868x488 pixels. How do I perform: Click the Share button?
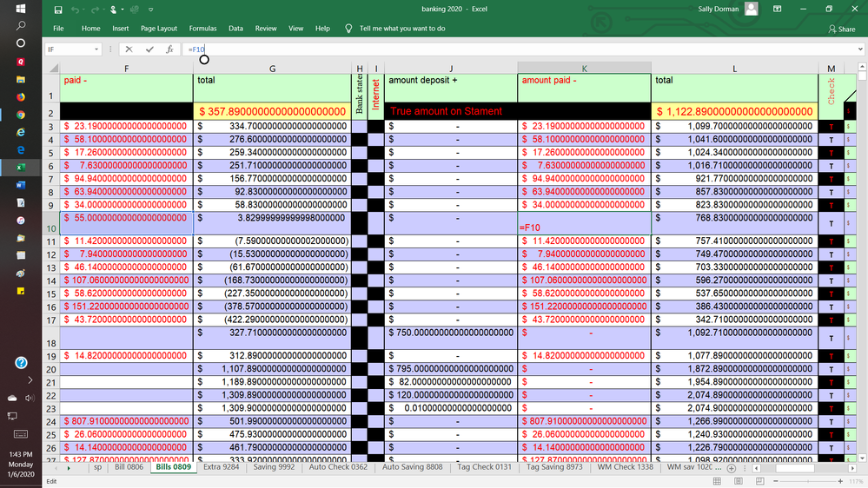[842, 29]
